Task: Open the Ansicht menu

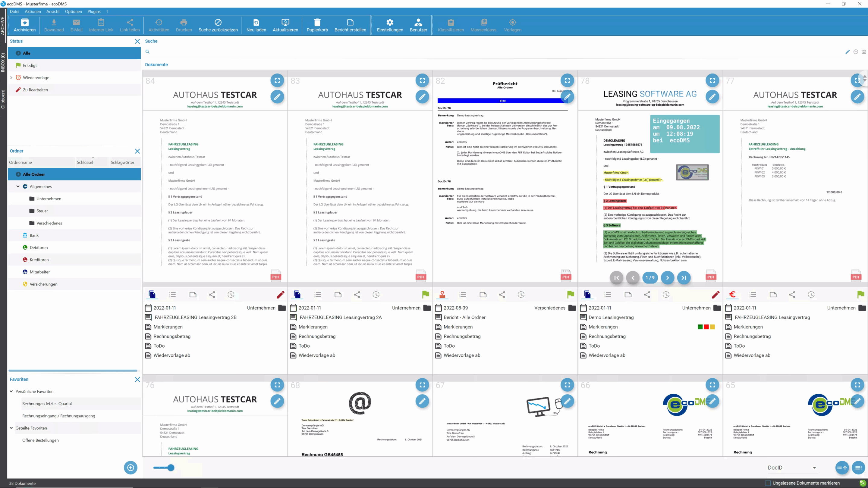Action: pyautogui.click(x=53, y=11)
